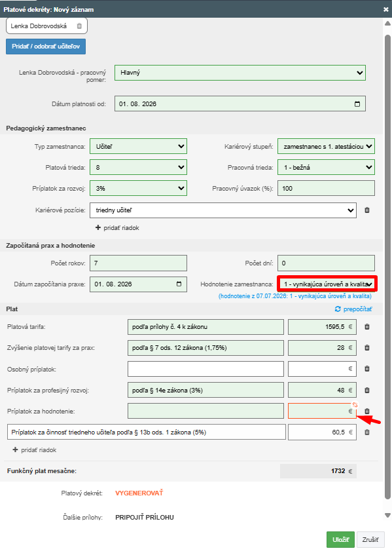Screen dimensions: 392x555
Task: Click the prepočítať recalculate link
Action: click(353, 309)
